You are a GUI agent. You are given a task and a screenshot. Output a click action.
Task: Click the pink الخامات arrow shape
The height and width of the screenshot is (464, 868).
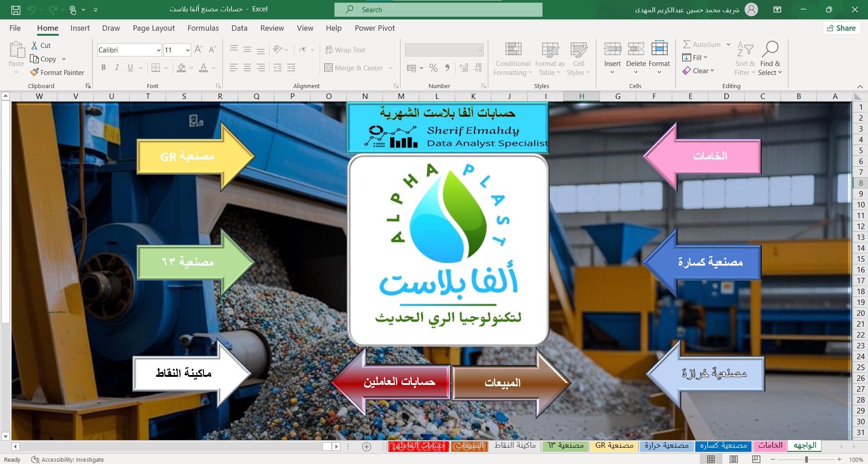tap(702, 156)
